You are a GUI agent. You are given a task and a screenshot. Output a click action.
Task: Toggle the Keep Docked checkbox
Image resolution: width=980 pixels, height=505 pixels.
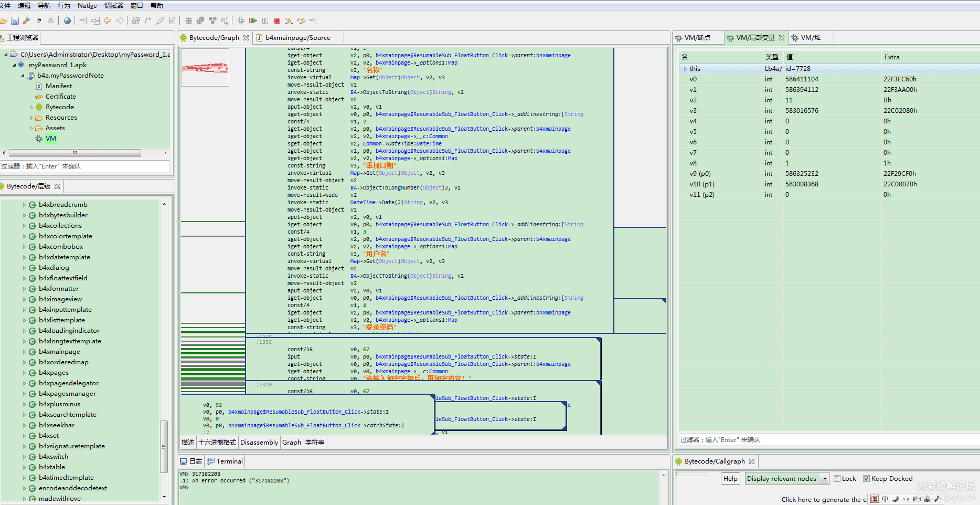(x=867, y=479)
